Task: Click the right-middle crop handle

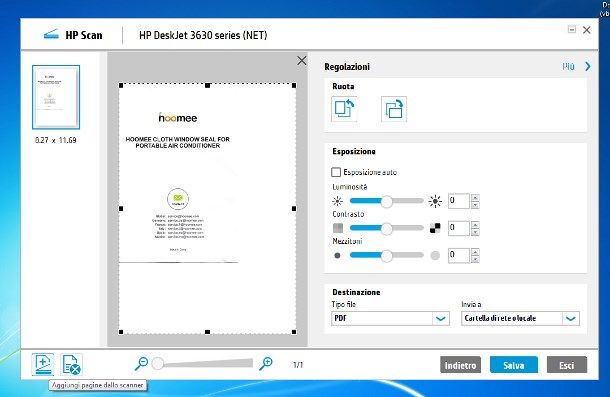Action: pyautogui.click(x=294, y=209)
